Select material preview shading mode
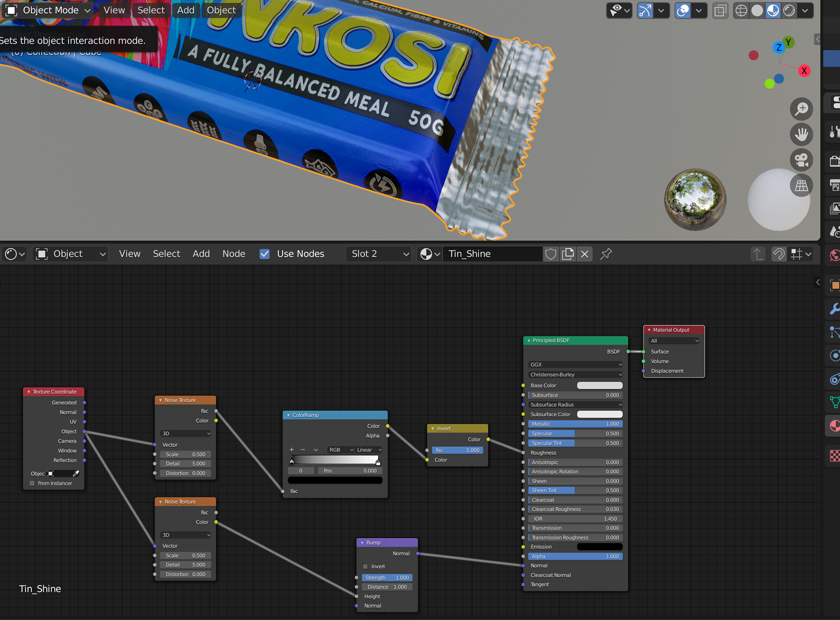Image resolution: width=840 pixels, height=620 pixels. tap(773, 10)
